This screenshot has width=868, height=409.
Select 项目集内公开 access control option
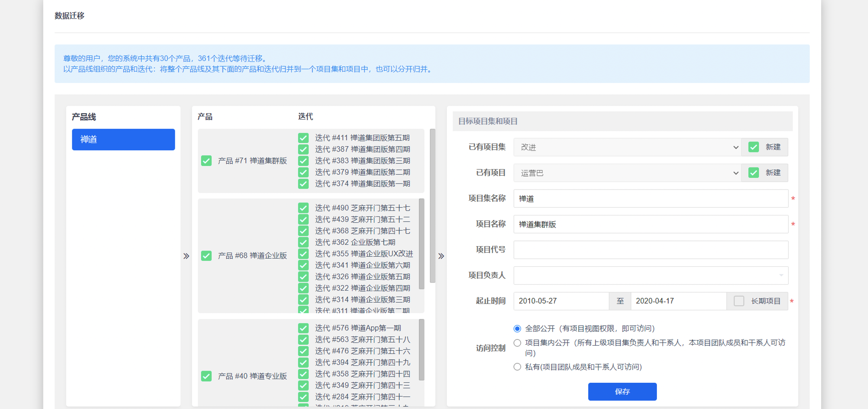(x=517, y=343)
